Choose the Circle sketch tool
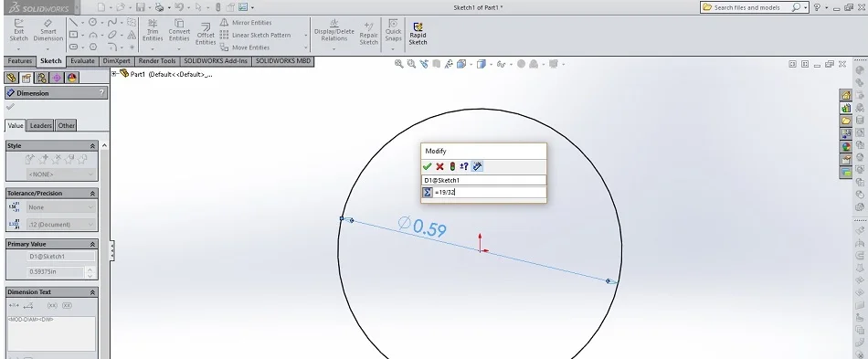This screenshot has height=359, width=868. click(93, 23)
